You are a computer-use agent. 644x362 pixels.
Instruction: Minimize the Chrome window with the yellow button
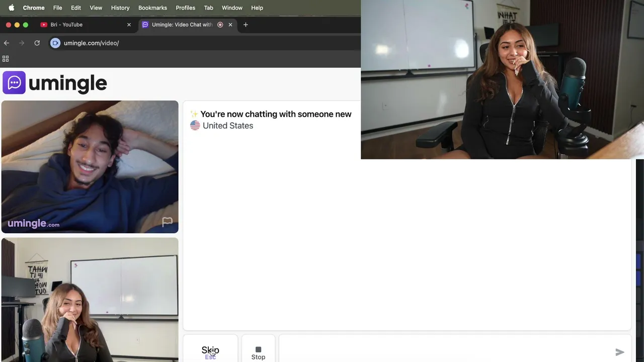coord(17,25)
